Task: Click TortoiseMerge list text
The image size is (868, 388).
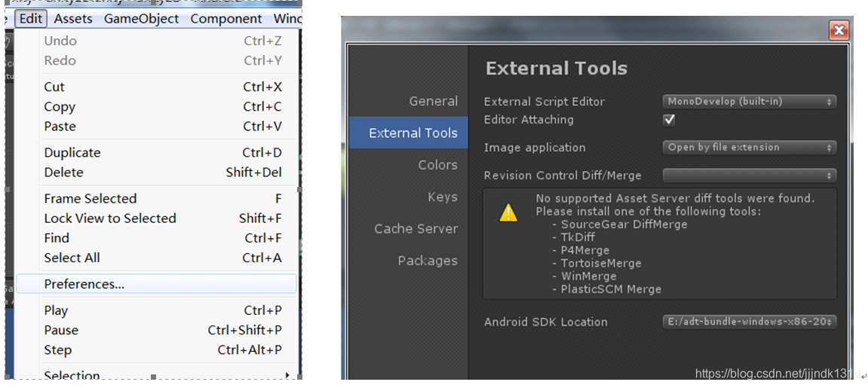Action: (600, 263)
